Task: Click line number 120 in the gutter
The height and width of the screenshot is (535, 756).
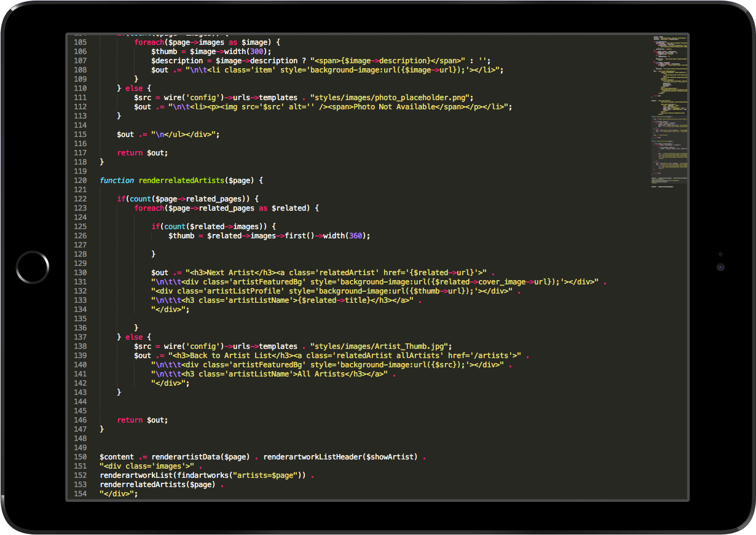Action: pos(80,181)
